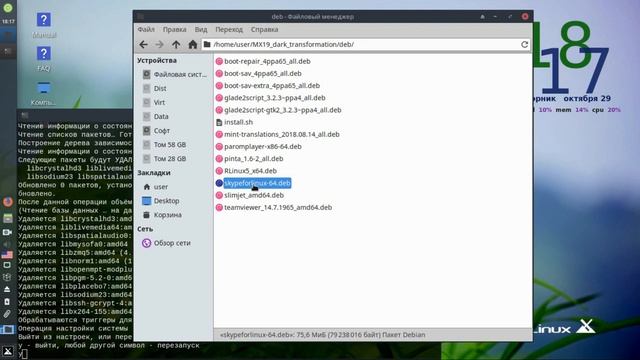Open the computer desktop icon
Screen dimensions: 640x360
pos(44,93)
